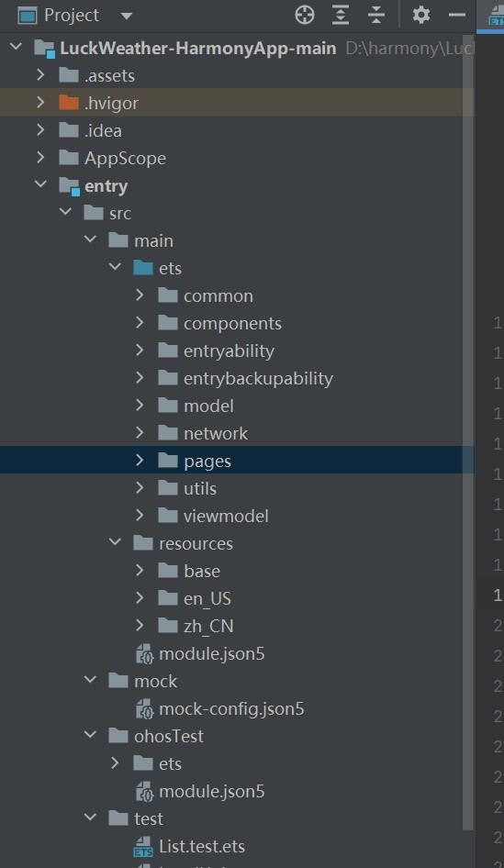Select the network folder

[216, 433]
